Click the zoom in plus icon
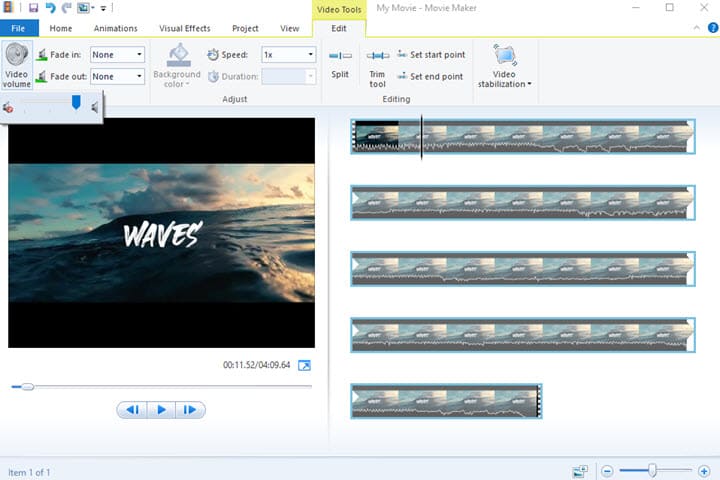Image resolution: width=720 pixels, height=480 pixels. pos(704,470)
